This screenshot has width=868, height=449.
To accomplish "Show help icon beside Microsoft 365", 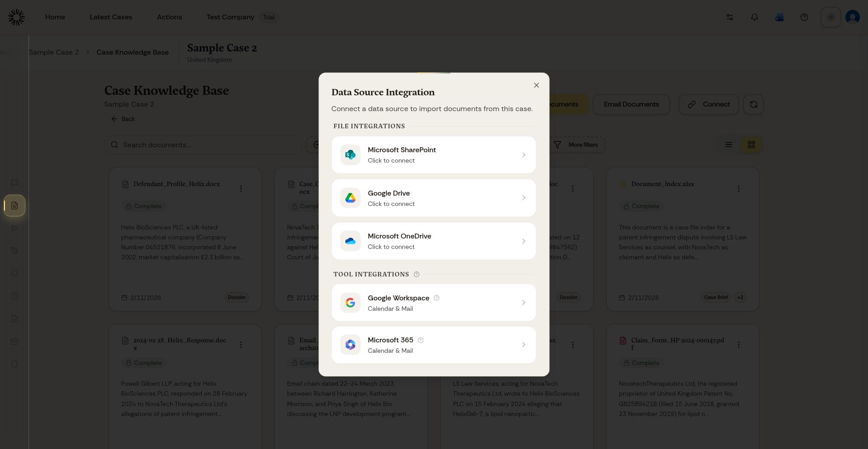I will pos(420,340).
